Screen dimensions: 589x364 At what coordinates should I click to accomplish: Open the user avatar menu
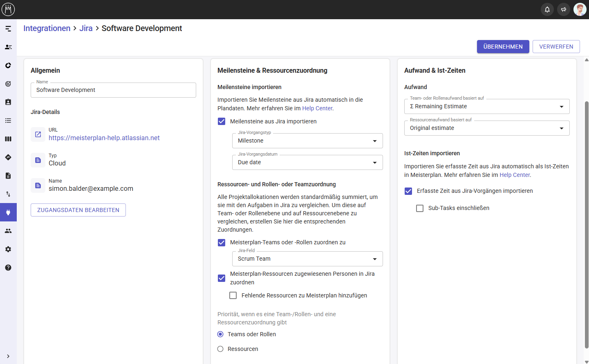(x=580, y=9)
